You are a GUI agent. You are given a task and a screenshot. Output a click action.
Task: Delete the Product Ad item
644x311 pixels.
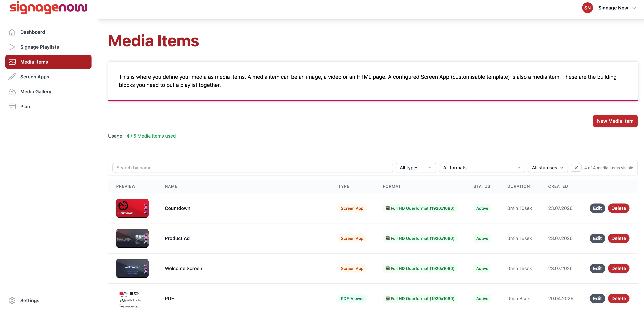coord(619,238)
